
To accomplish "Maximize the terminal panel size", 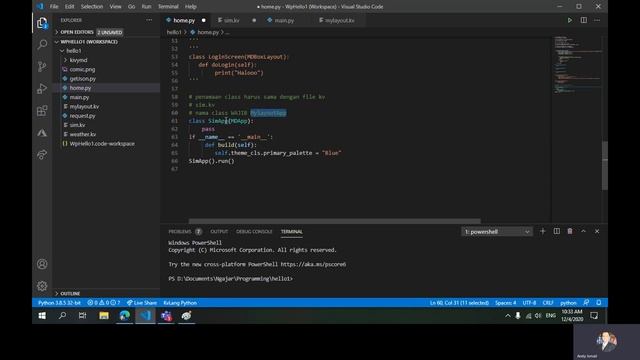I will click(584, 231).
